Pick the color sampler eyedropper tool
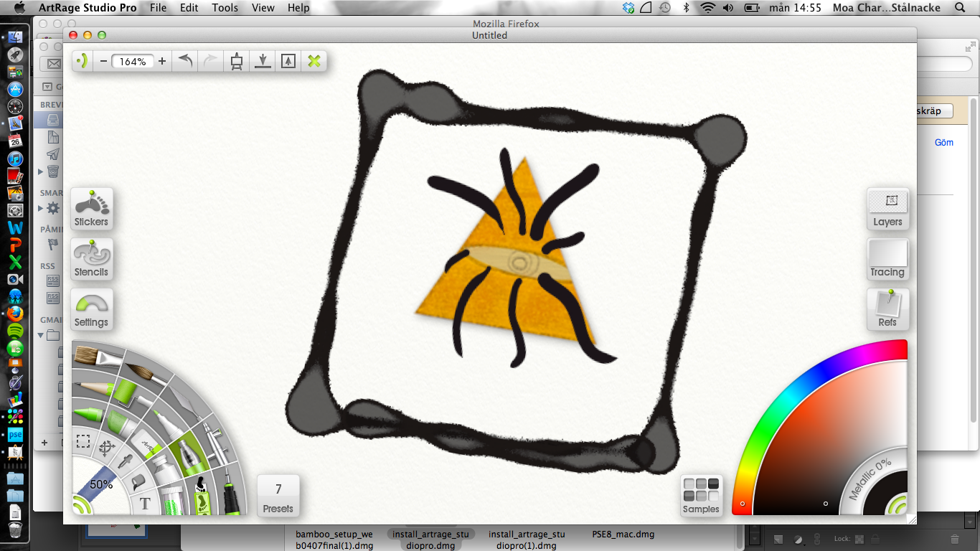 click(127, 461)
